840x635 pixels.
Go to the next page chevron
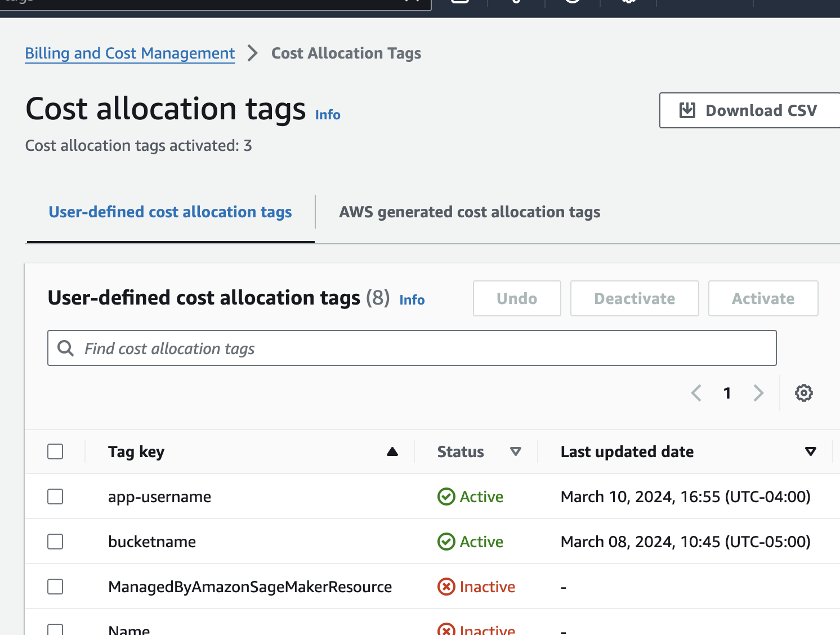[x=758, y=393]
